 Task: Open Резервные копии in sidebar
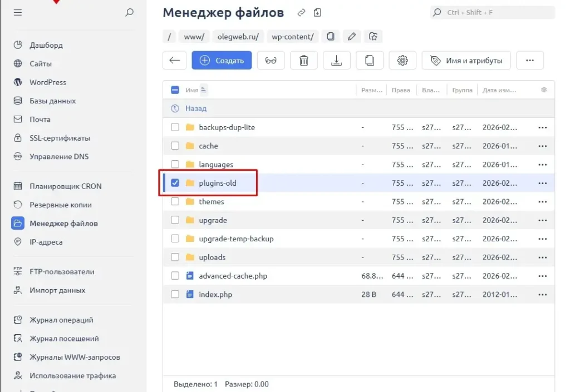tap(60, 205)
